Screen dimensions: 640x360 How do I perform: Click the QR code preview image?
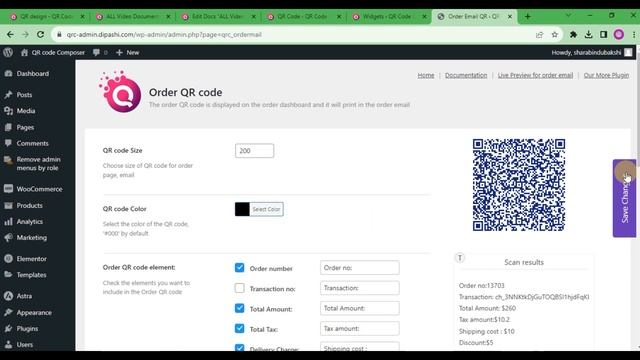519,185
